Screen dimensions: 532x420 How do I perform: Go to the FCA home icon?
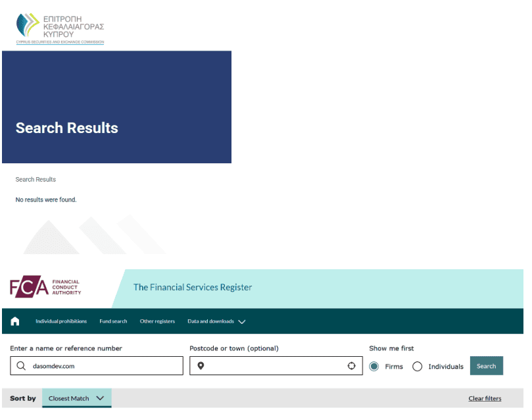[x=15, y=321]
